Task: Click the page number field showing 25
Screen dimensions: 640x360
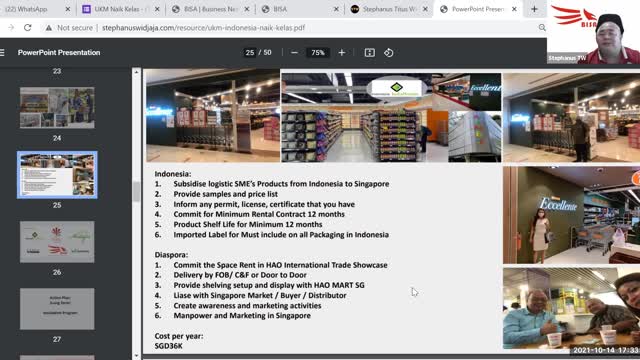Action: point(250,53)
